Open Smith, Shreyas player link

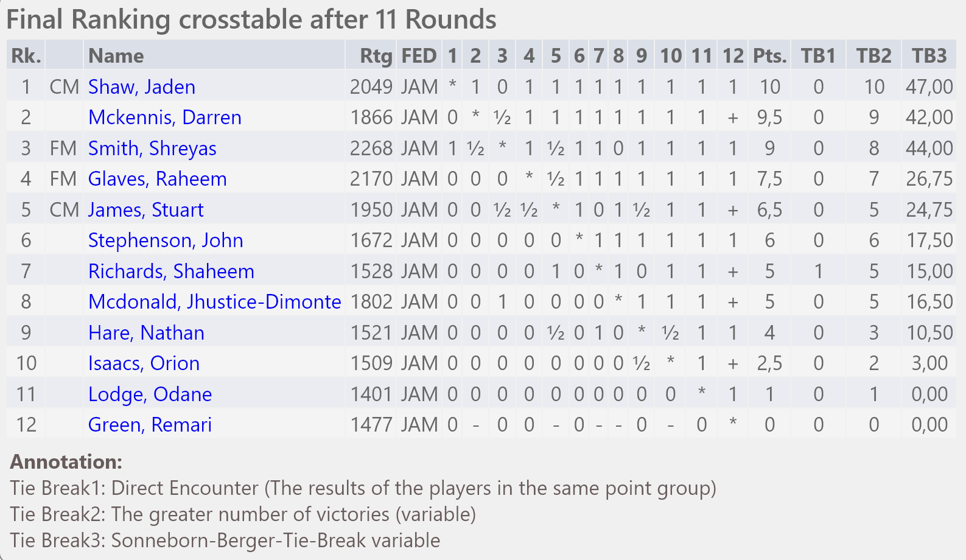(x=152, y=149)
